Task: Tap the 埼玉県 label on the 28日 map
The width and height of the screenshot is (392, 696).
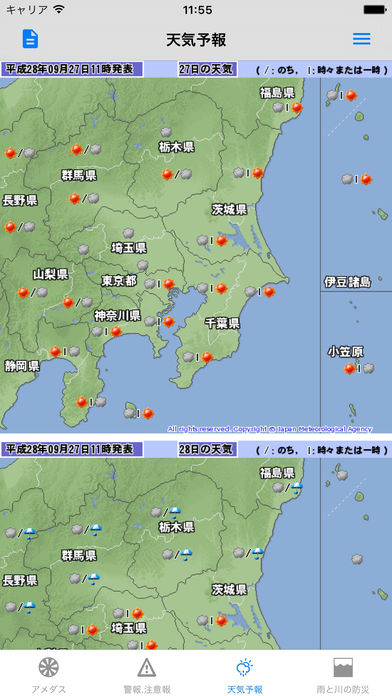Action: (x=129, y=628)
